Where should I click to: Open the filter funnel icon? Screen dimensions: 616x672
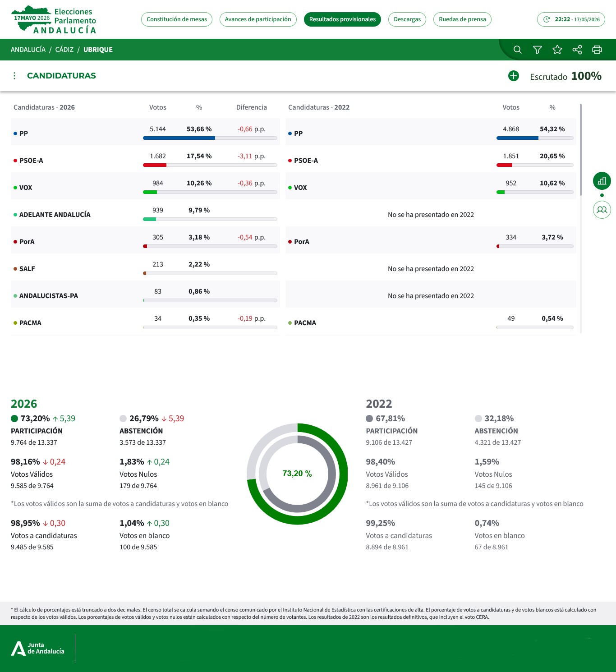point(537,50)
